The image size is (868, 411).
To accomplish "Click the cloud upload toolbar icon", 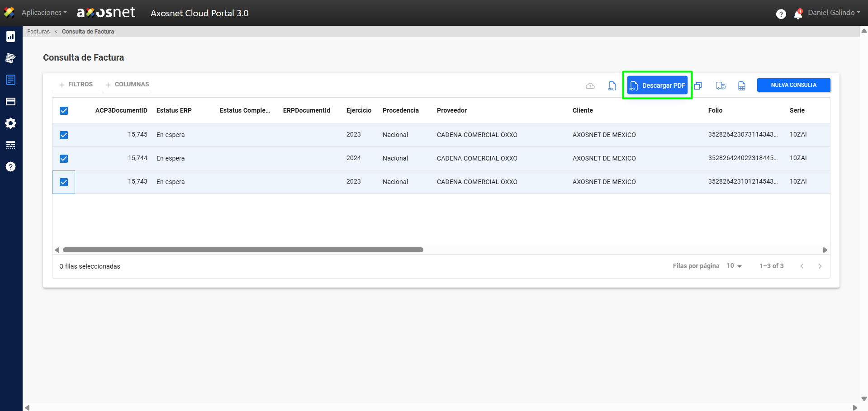I will tap(590, 86).
